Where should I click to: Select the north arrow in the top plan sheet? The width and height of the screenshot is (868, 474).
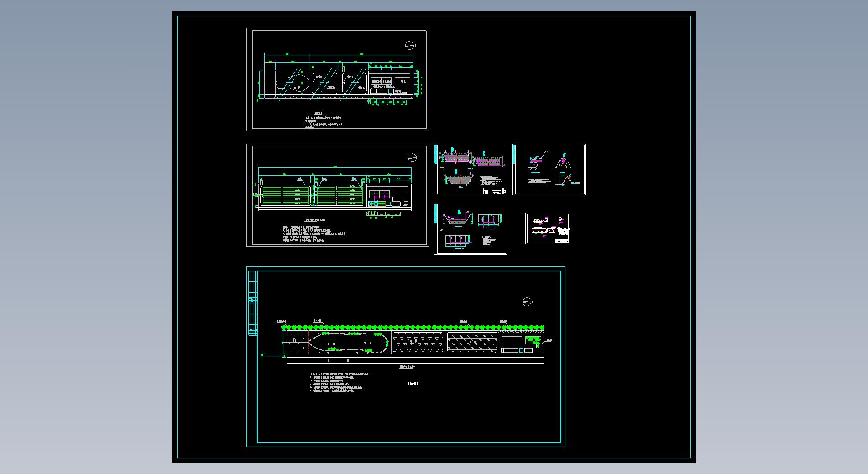[x=410, y=45]
